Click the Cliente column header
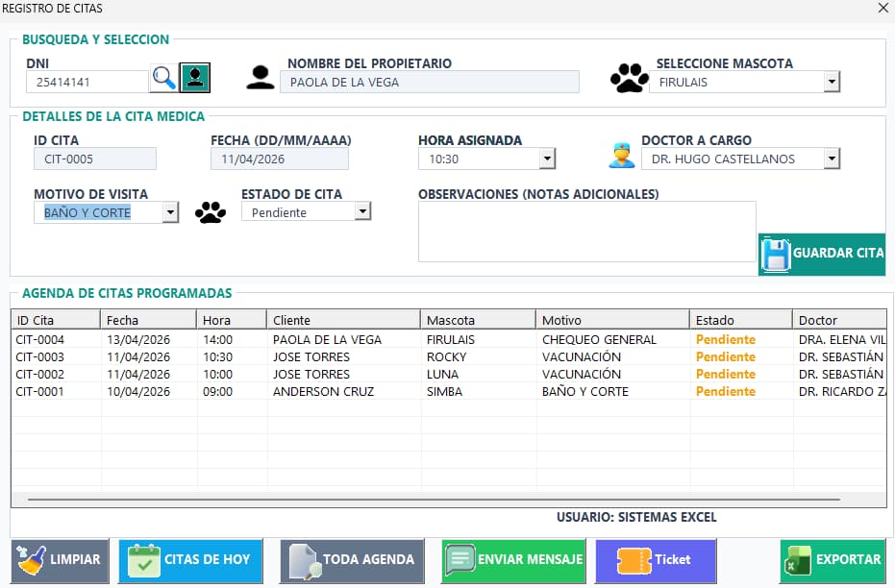Image resolution: width=895 pixels, height=588 pixels. (343, 320)
